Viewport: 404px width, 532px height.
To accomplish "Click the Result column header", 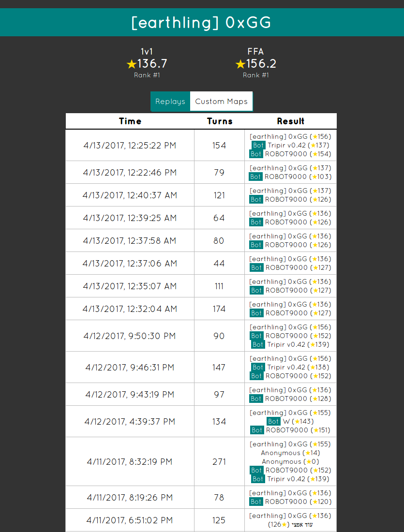I will point(291,121).
